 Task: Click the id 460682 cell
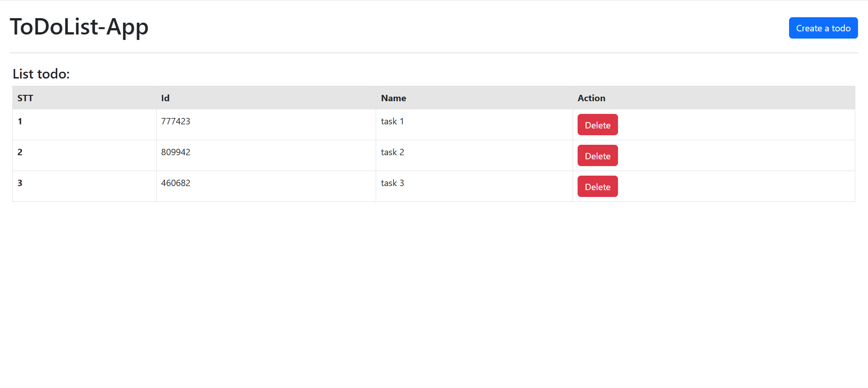[176, 183]
